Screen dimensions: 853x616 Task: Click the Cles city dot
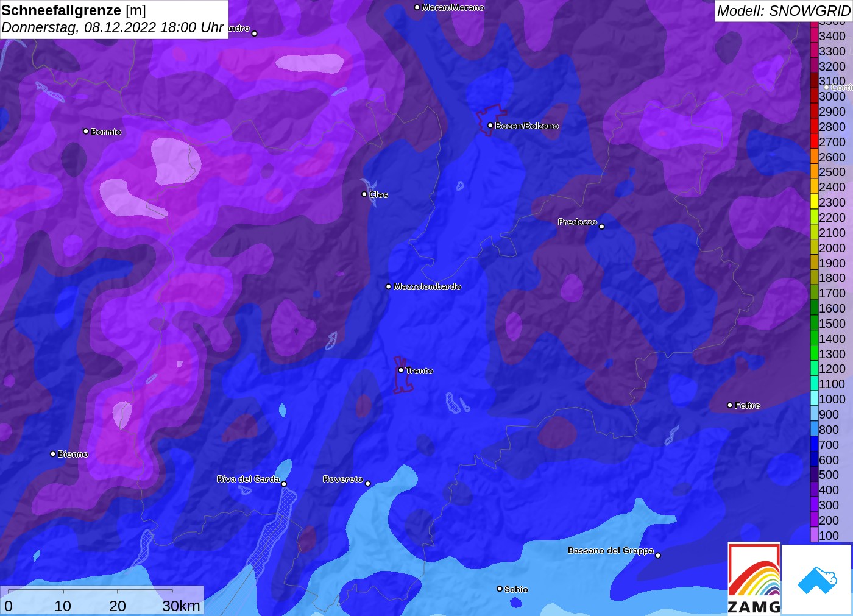pyautogui.click(x=364, y=194)
